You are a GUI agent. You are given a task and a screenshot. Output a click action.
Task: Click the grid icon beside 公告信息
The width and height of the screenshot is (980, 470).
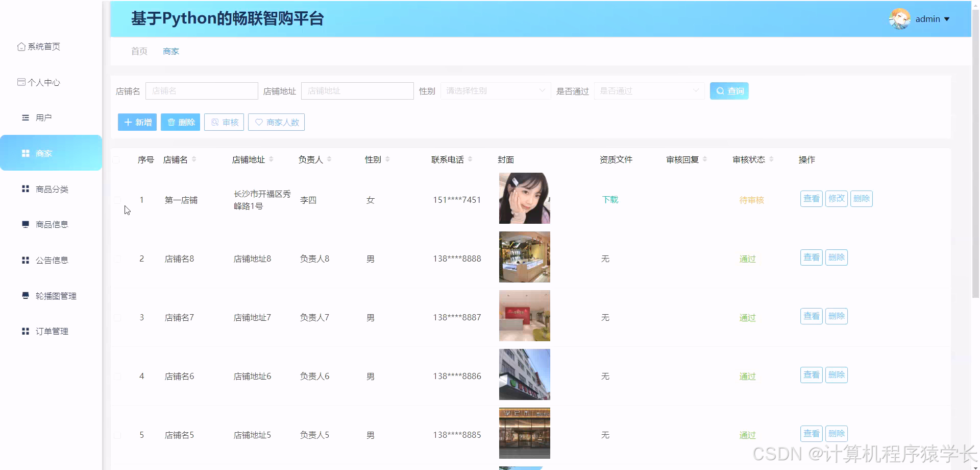pos(26,260)
